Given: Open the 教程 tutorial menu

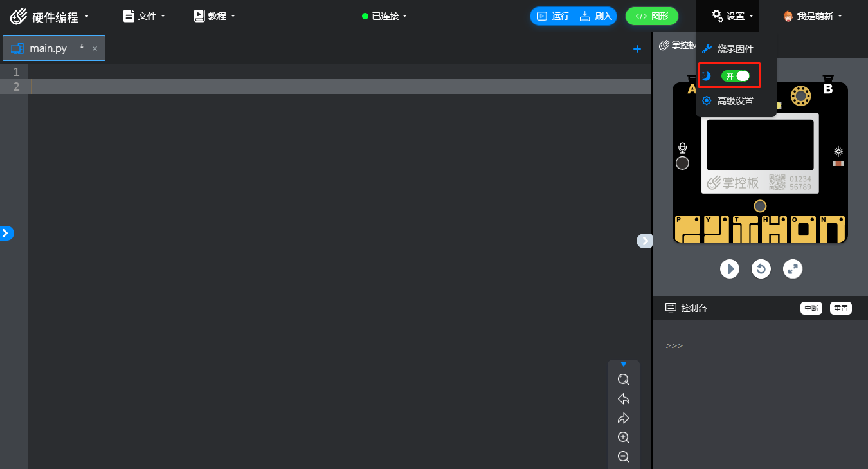Looking at the screenshot, I should click(215, 16).
